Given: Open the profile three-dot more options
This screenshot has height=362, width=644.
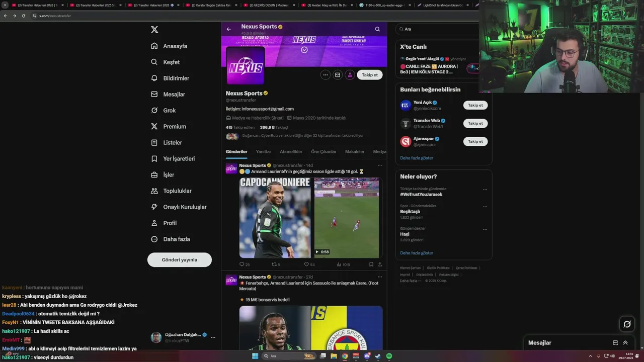Looking at the screenshot, I should pyautogui.click(x=326, y=75).
